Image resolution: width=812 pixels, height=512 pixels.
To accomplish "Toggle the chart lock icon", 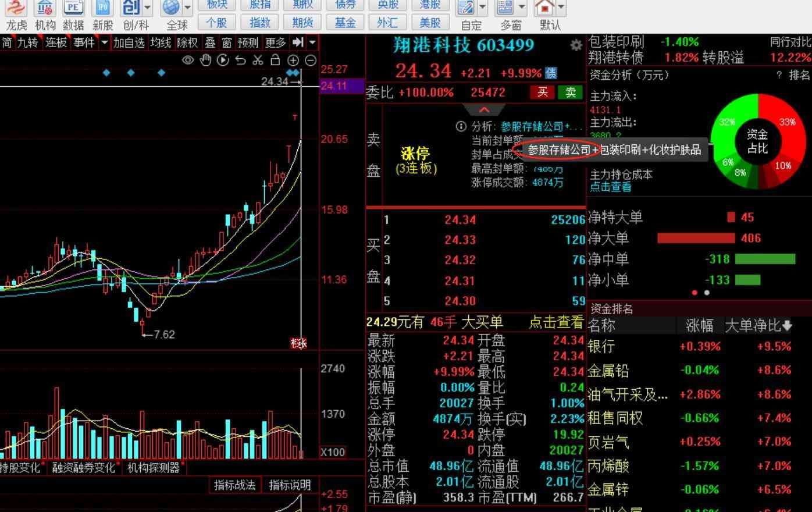I will 275,60.
